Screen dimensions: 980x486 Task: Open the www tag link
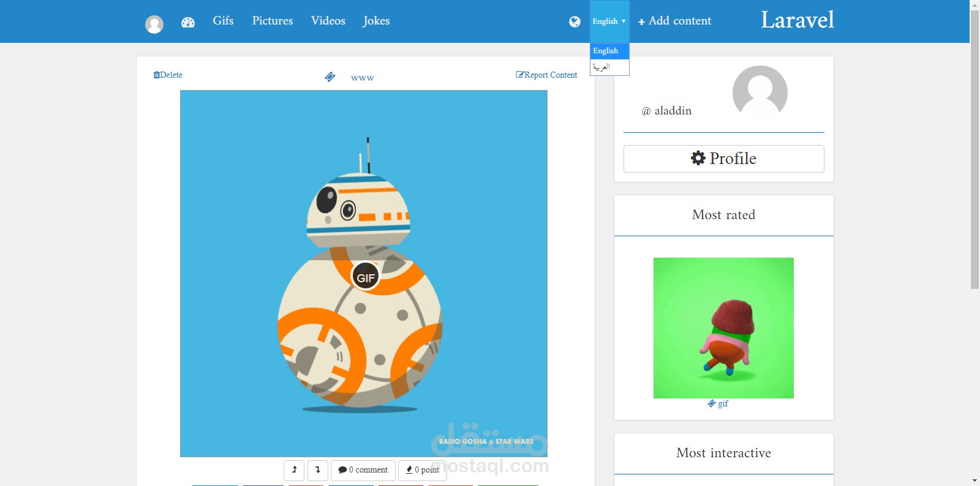363,78
